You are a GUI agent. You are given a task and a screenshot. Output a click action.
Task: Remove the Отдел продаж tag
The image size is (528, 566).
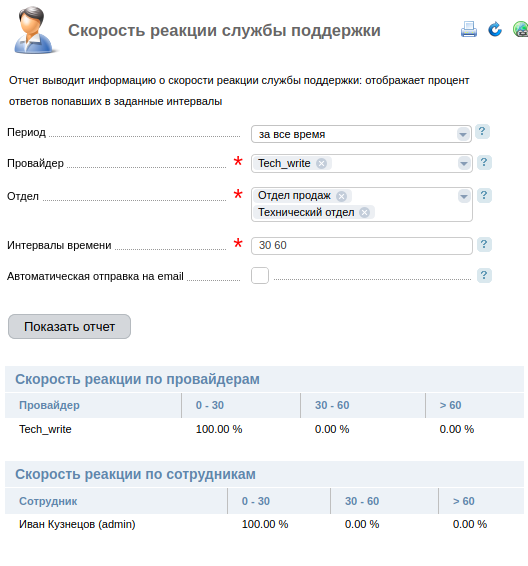pyautogui.click(x=341, y=196)
